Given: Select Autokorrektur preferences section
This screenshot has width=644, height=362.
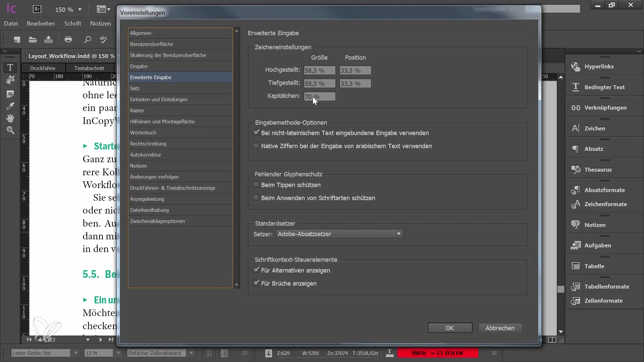Looking at the screenshot, I should 146,154.
